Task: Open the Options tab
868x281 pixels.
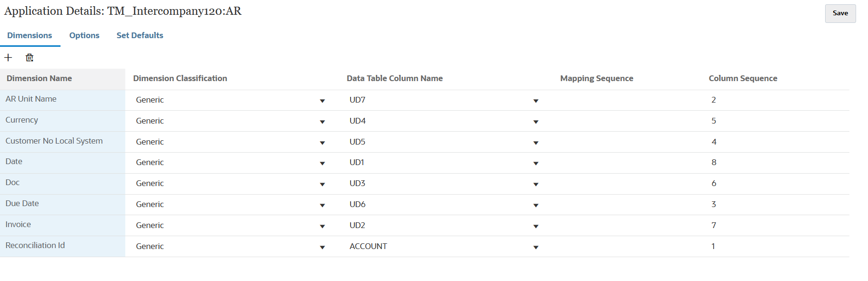Action: click(84, 35)
